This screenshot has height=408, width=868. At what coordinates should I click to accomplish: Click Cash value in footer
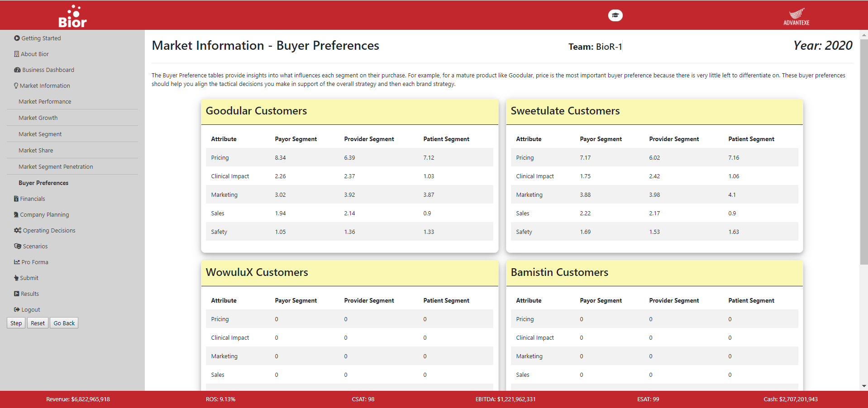click(x=791, y=399)
